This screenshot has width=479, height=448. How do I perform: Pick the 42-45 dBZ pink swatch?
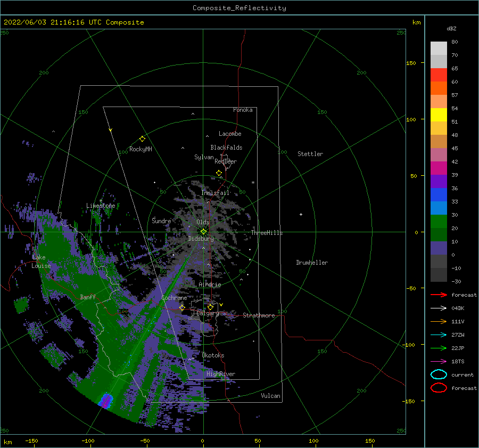[439, 154]
